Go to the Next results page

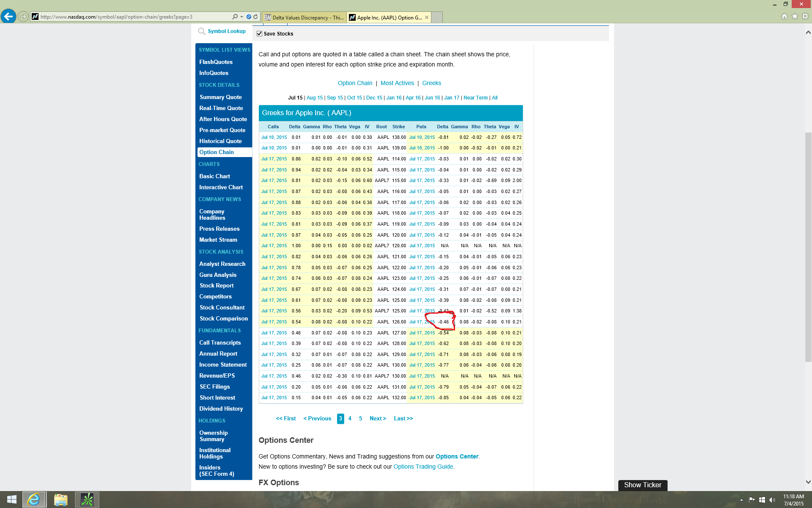pyautogui.click(x=378, y=418)
